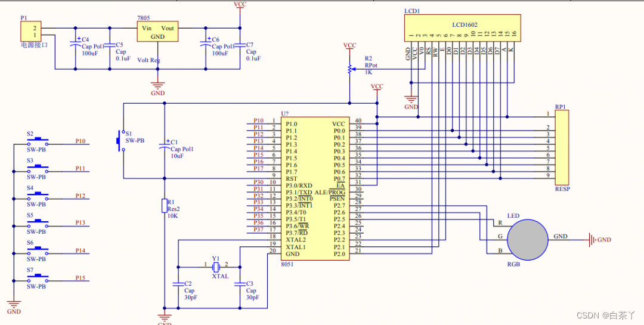
Task: Click the RP1 RESP resistor pack
Action: [x=561, y=148]
